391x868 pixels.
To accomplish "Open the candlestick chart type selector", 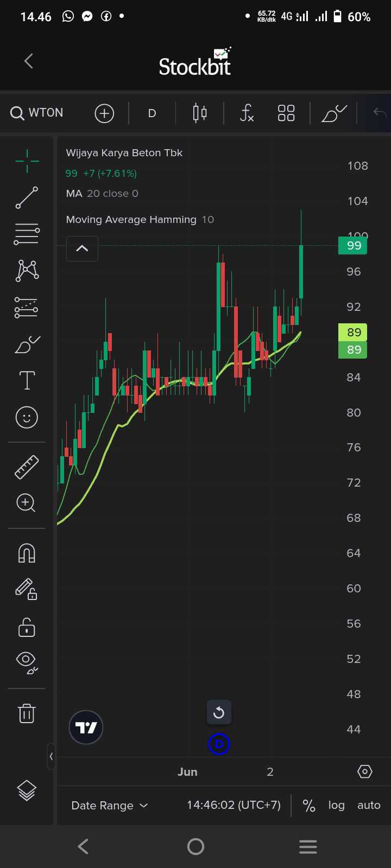I will [200, 113].
